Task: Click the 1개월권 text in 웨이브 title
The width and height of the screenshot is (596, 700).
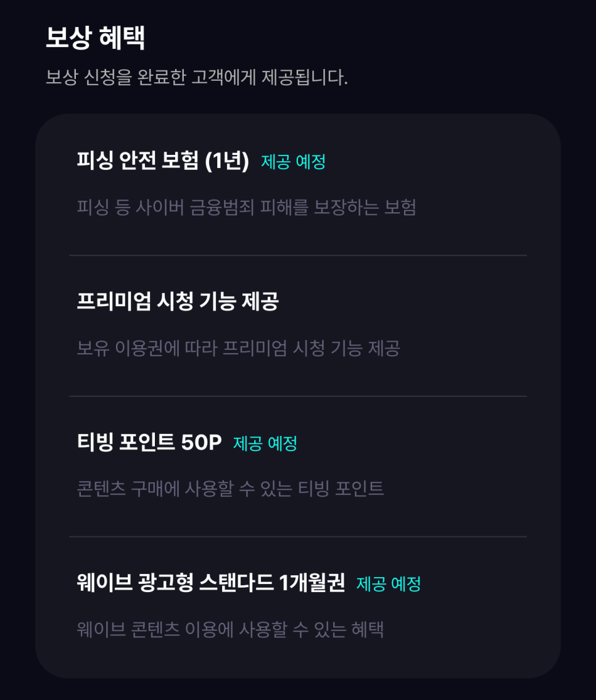Action: click(x=312, y=582)
